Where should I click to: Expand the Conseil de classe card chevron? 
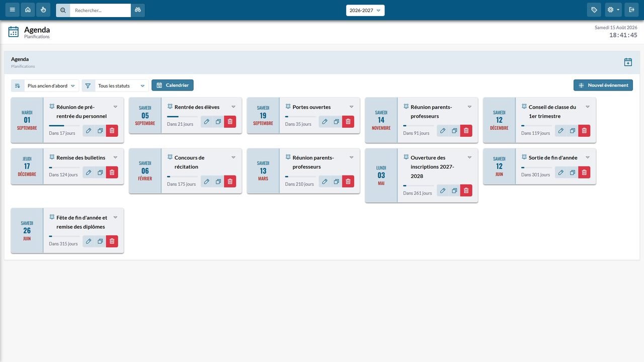(588, 107)
